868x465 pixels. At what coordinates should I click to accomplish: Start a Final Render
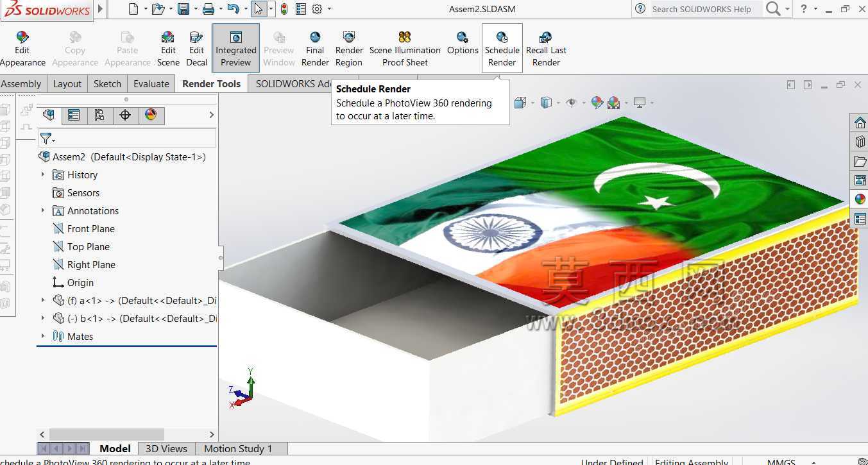[315, 49]
